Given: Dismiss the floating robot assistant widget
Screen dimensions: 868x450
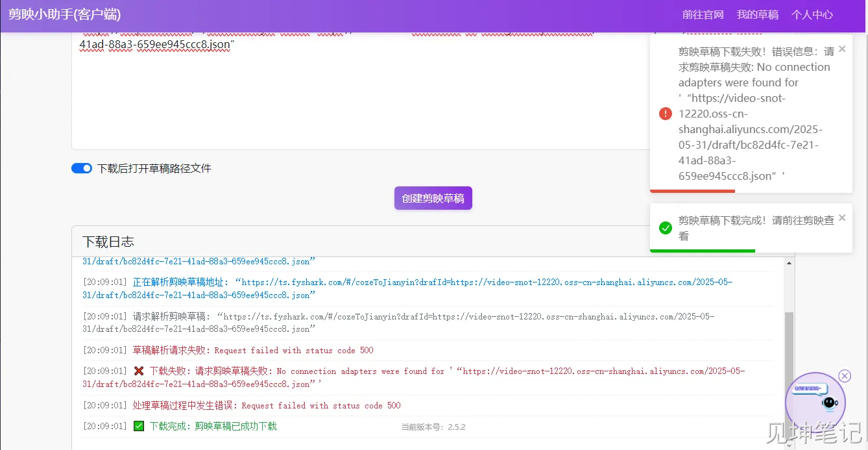Looking at the screenshot, I should tap(844, 376).
